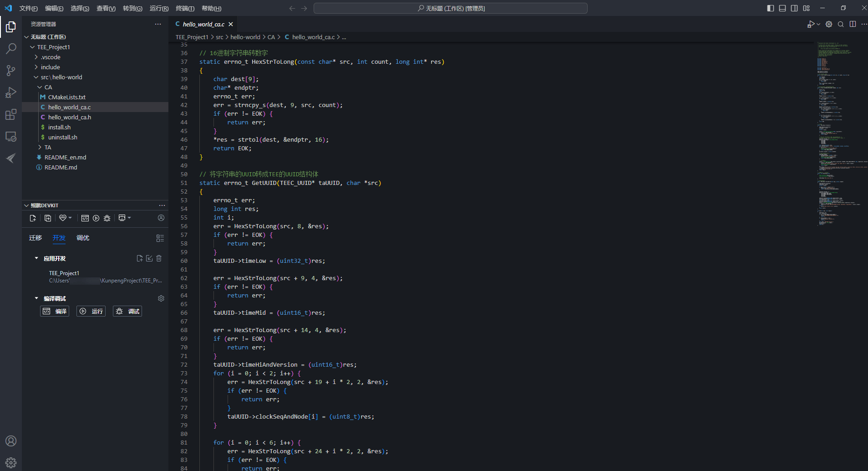Open 编译调试 settings gear icon
The width and height of the screenshot is (868, 471).
point(161,298)
